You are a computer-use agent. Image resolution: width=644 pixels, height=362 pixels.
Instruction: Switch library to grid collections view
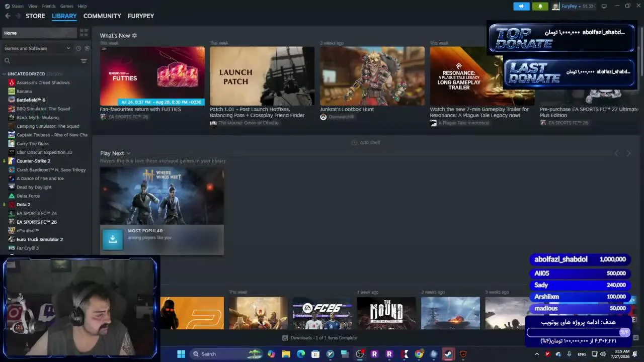[84, 33]
